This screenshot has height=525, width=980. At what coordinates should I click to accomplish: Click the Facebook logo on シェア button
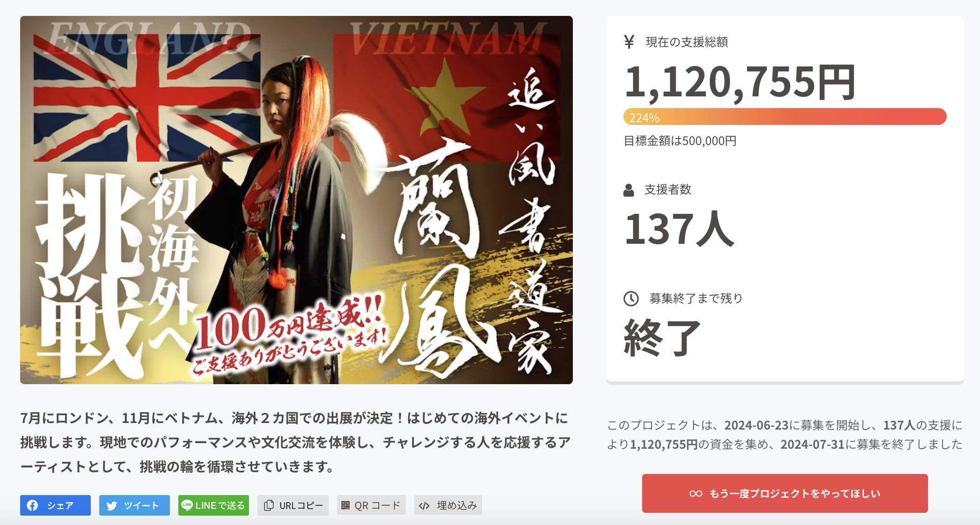coord(32,505)
